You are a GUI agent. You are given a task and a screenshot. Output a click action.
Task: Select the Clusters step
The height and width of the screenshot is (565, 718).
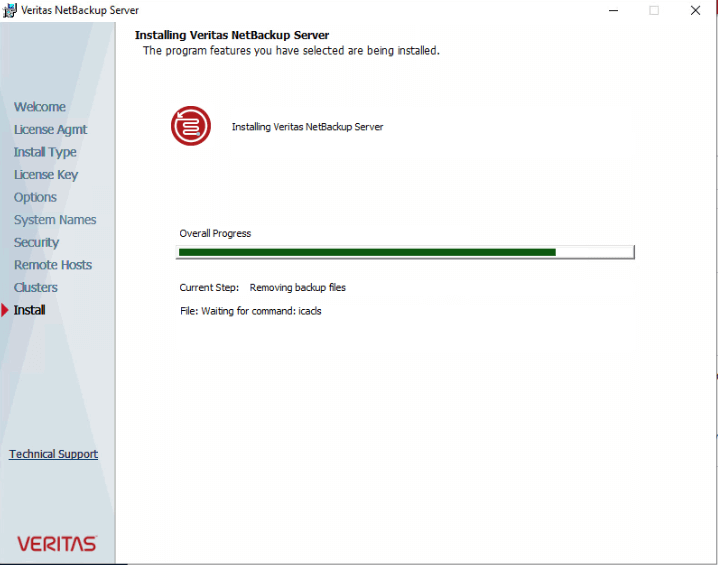(36, 288)
